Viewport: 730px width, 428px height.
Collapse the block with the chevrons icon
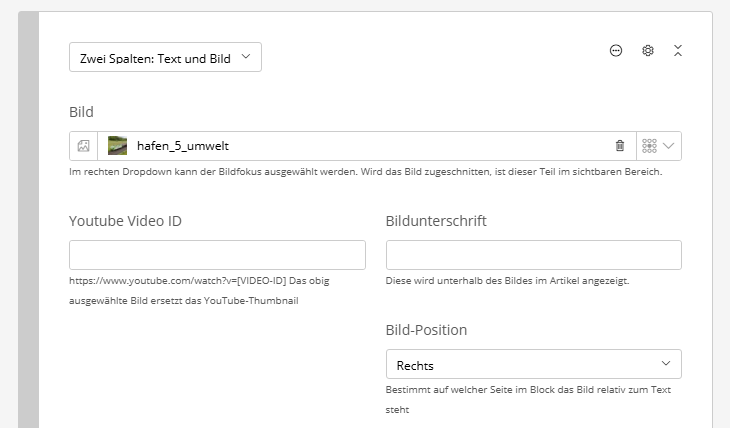pyautogui.click(x=678, y=51)
